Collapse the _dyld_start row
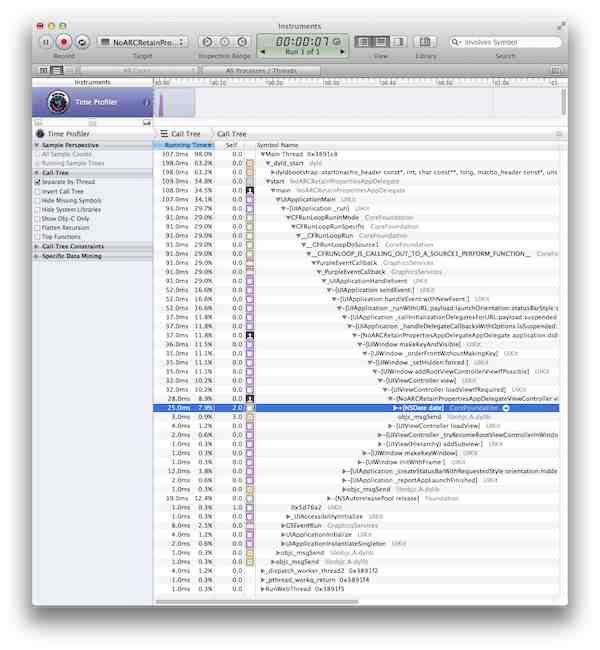This screenshot has width=600, height=650. [x=268, y=163]
